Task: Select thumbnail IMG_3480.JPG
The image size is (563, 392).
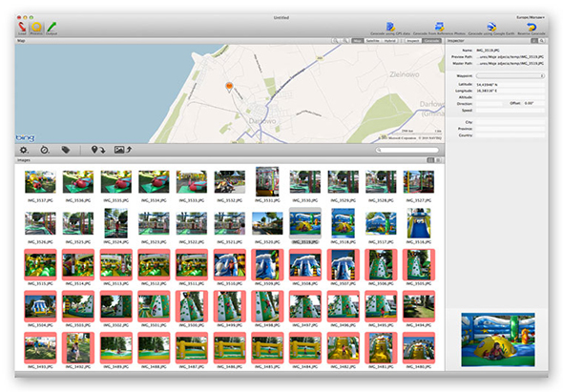Action: pos(419,348)
